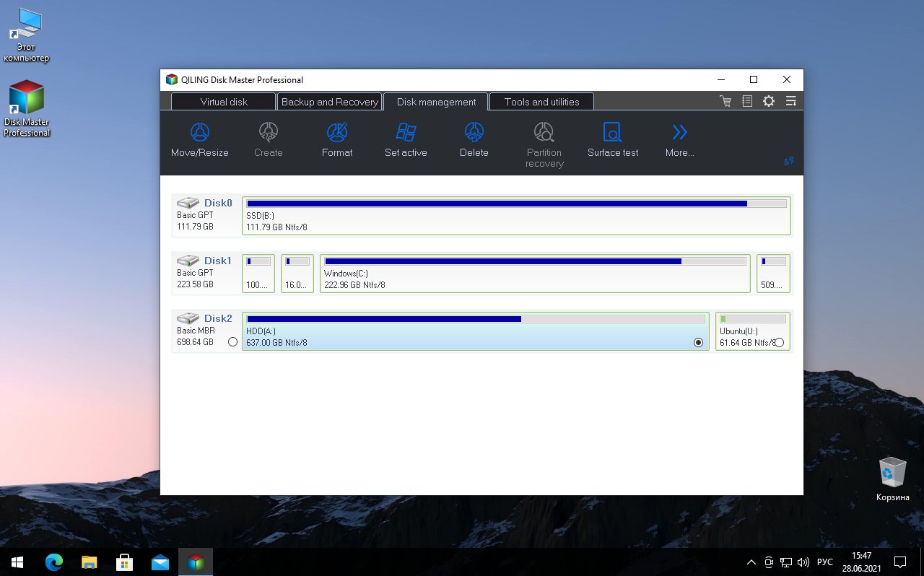Image resolution: width=924 pixels, height=576 pixels.
Task: Click the Ubuntu(U:) green usage bar
Action: (x=753, y=319)
